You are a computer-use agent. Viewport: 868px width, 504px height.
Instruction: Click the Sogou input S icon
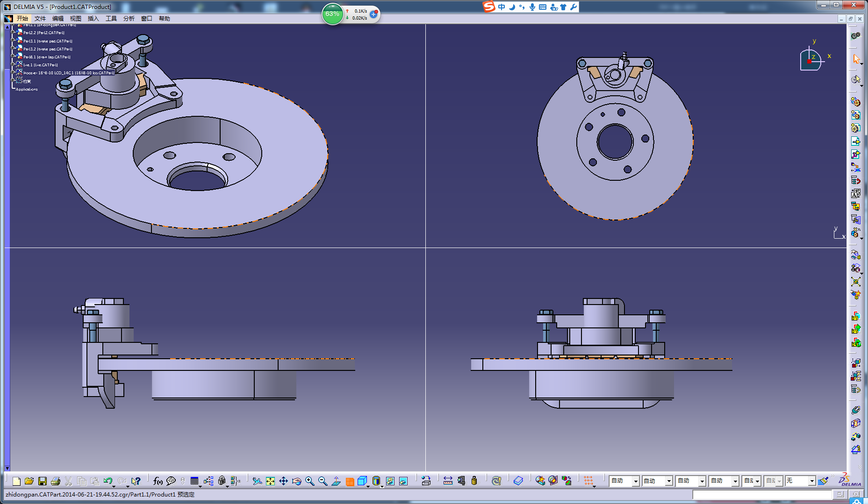[x=489, y=7]
